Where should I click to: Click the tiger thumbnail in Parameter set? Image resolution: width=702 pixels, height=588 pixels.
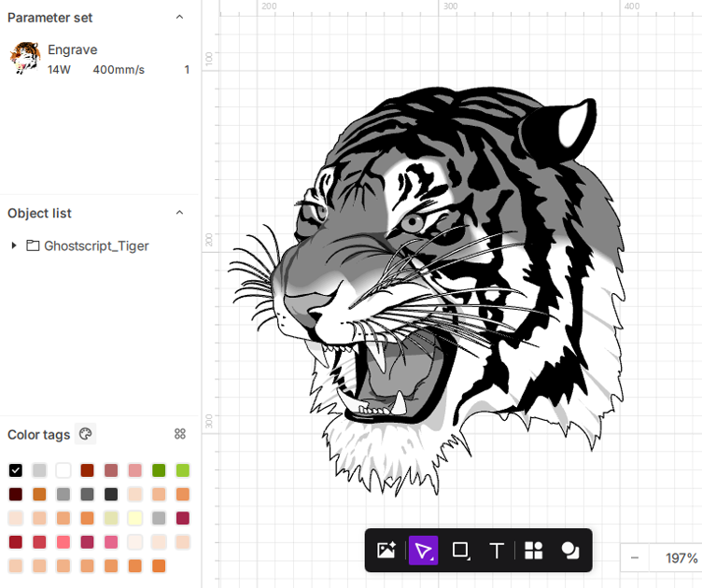(24, 58)
